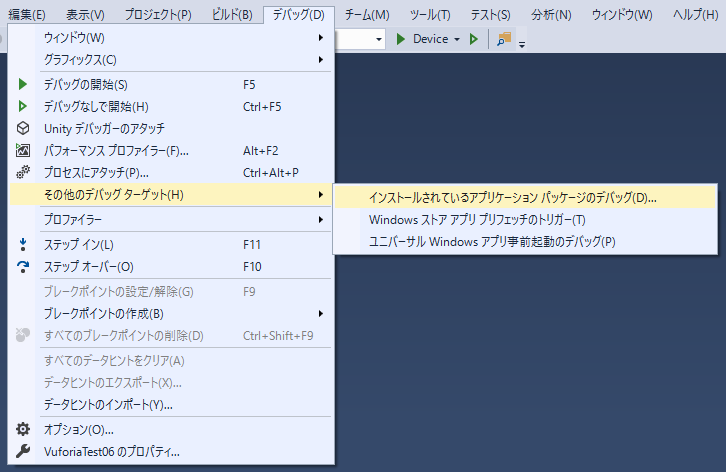Open the combo box dropdown left of Device
The image size is (726, 472).
tap(379, 39)
